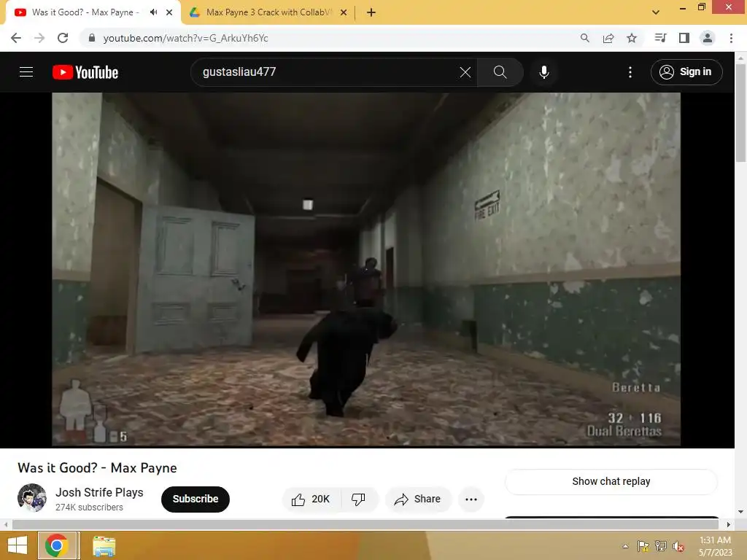
Task: Open YouTube settings kebab menu
Action: pyautogui.click(x=630, y=72)
